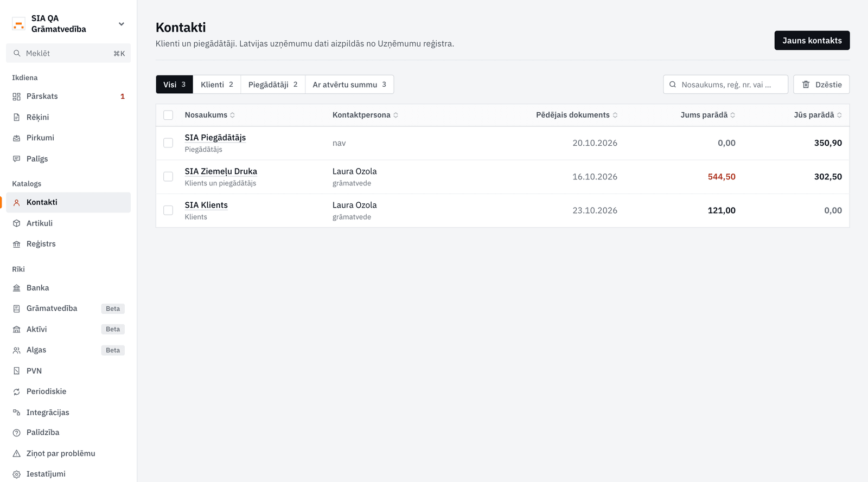Image resolution: width=868 pixels, height=482 pixels.
Task: Toggle the select-all checkbox in table header
Action: [168, 115]
